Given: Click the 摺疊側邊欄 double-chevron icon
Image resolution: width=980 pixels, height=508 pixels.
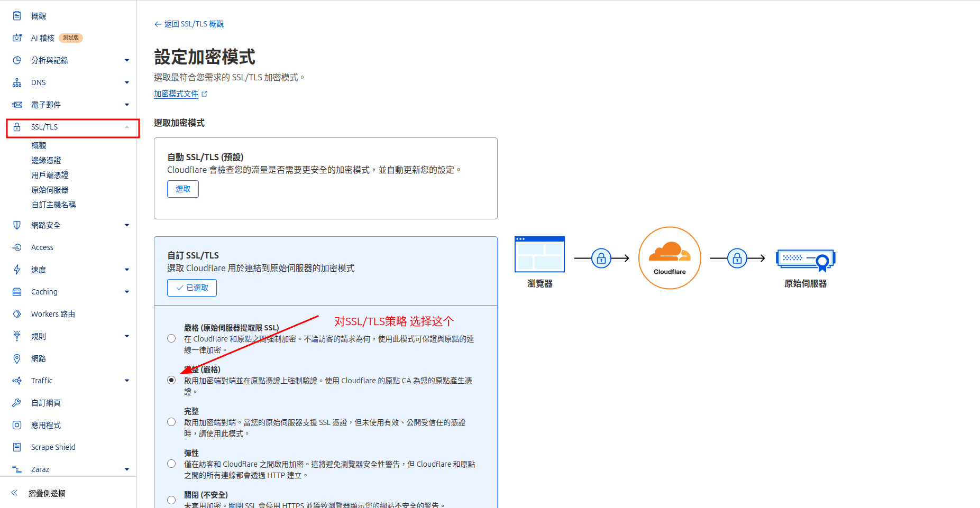Looking at the screenshot, I should [15, 493].
